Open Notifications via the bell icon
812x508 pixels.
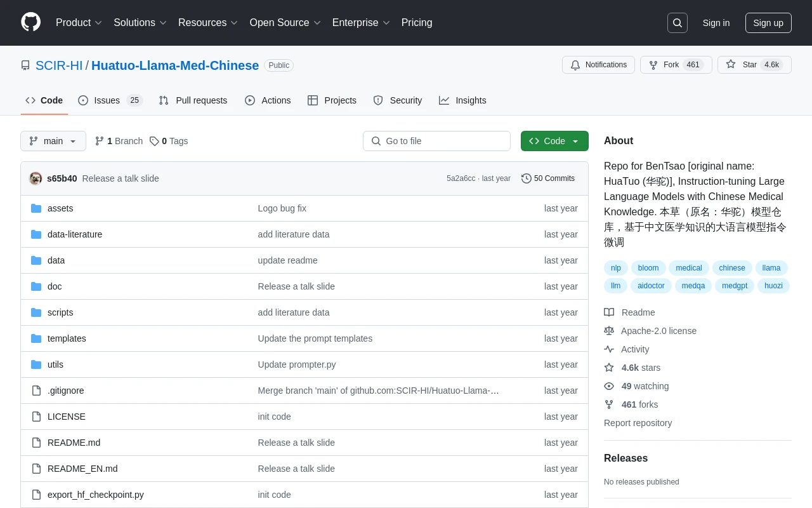coord(575,65)
